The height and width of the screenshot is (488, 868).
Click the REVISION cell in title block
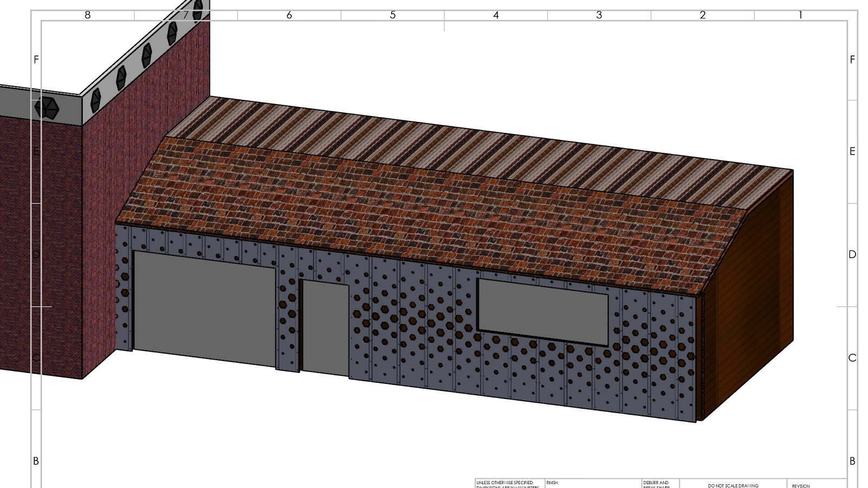coord(801,486)
